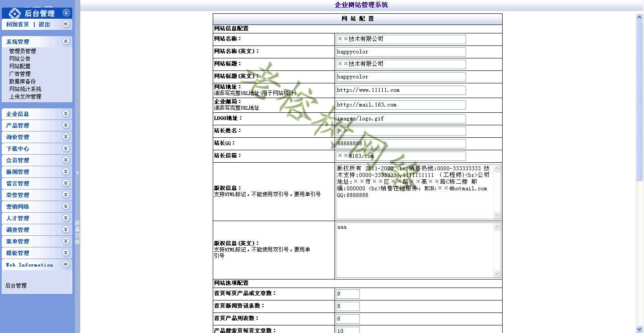Edit the 网站地址 URL field

(x=400, y=90)
